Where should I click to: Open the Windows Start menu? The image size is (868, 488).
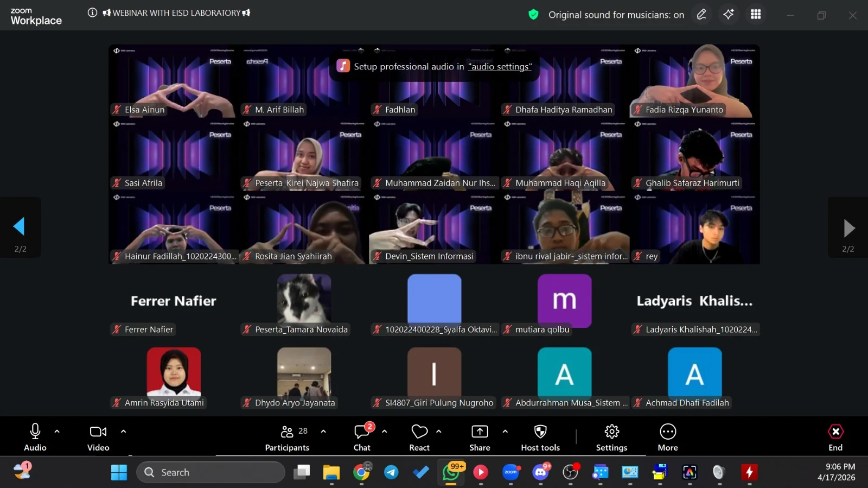coord(119,472)
